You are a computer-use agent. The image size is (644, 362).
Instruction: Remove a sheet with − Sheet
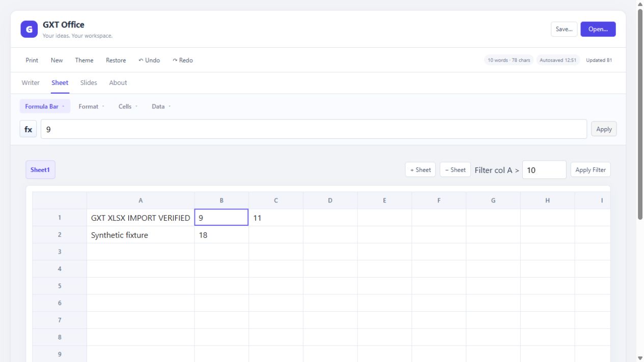[455, 170]
